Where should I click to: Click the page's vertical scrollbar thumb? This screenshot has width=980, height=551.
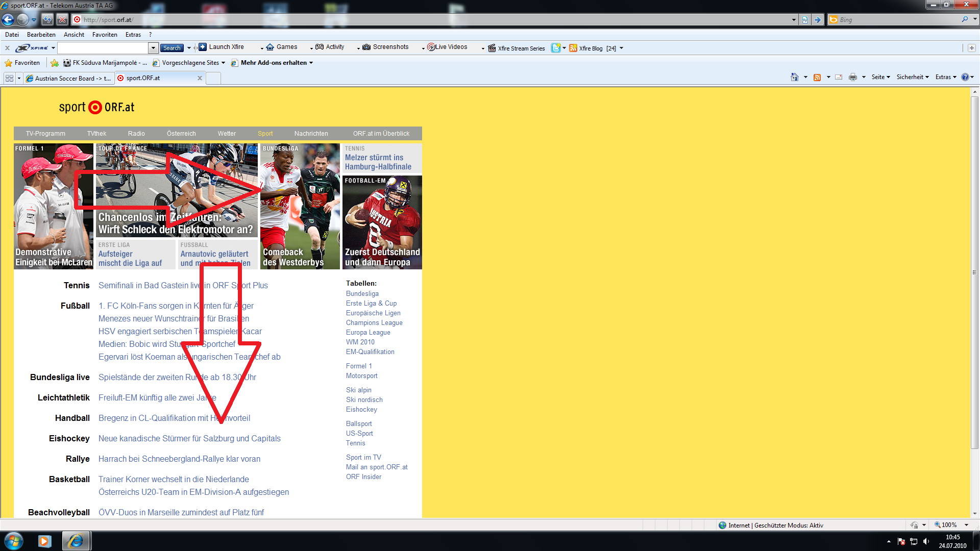[974, 272]
